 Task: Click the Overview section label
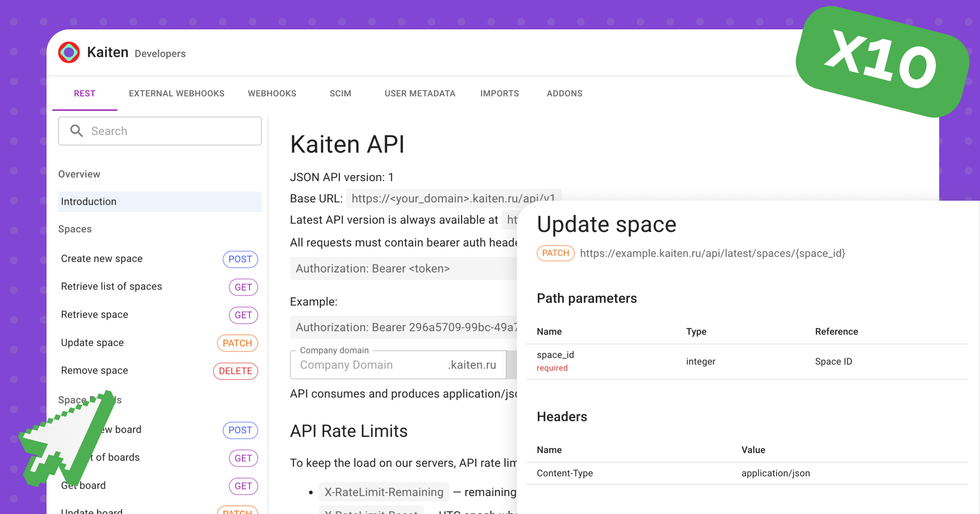click(79, 174)
